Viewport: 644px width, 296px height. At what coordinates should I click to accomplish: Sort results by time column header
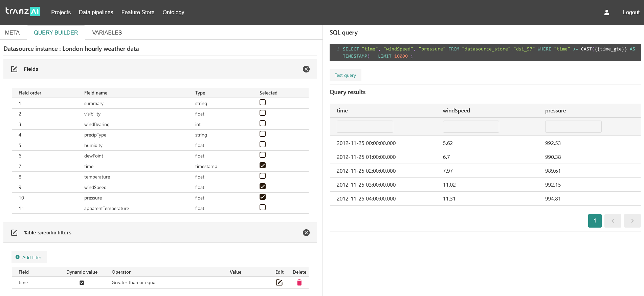click(x=342, y=111)
